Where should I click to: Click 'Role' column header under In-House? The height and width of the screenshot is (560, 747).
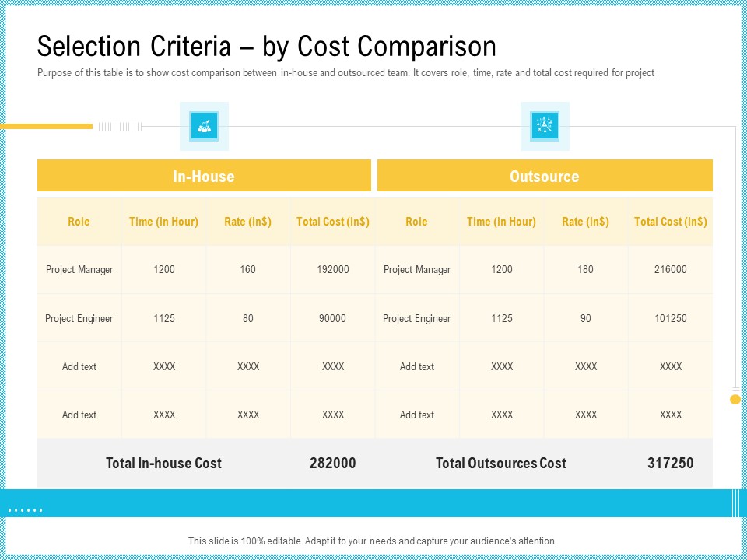(79, 222)
